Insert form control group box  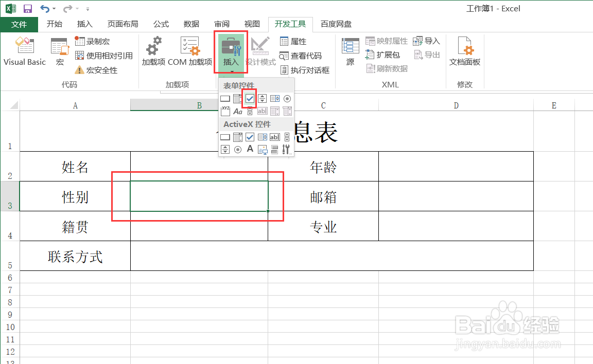pyautogui.click(x=225, y=111)
